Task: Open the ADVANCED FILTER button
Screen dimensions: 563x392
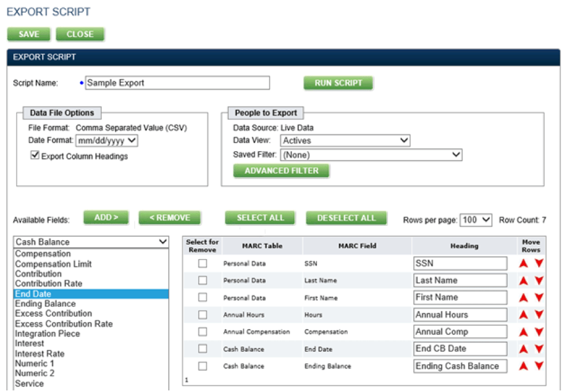Action: 281,171
